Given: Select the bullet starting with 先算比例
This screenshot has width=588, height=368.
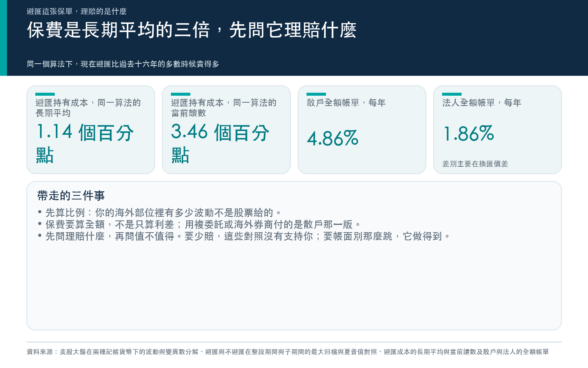Looking at the screenshot, I should tap(160, 213).
